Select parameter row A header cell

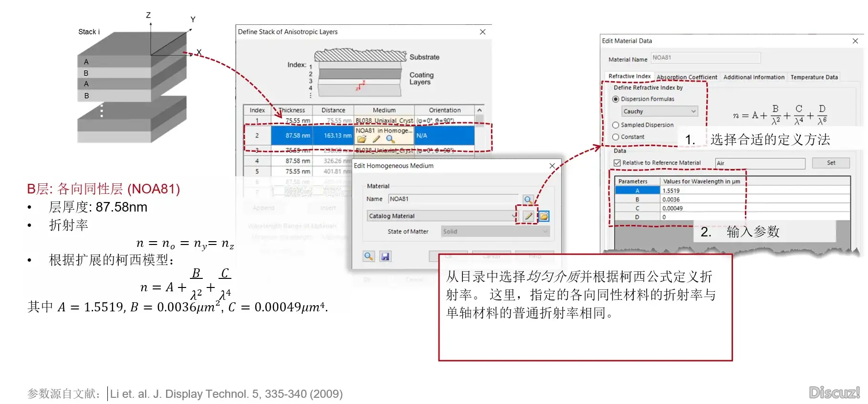point(637,191)
